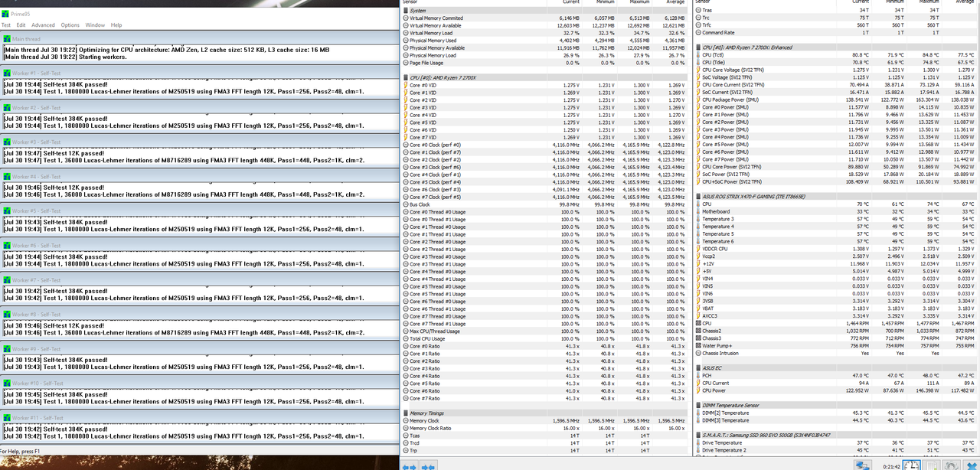Select the Physical Memory Load row

pyautogui.click(x=544, y=55)
